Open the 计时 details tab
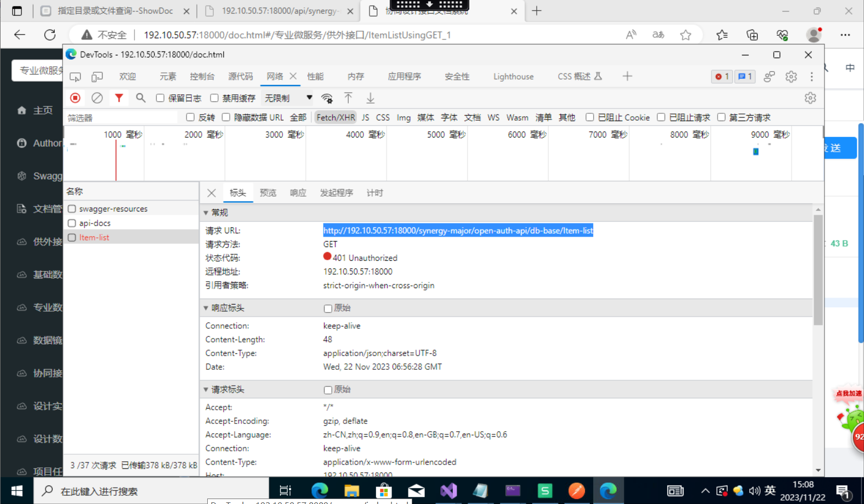This screenshot has height=504, width=864. tap(375, 193)
